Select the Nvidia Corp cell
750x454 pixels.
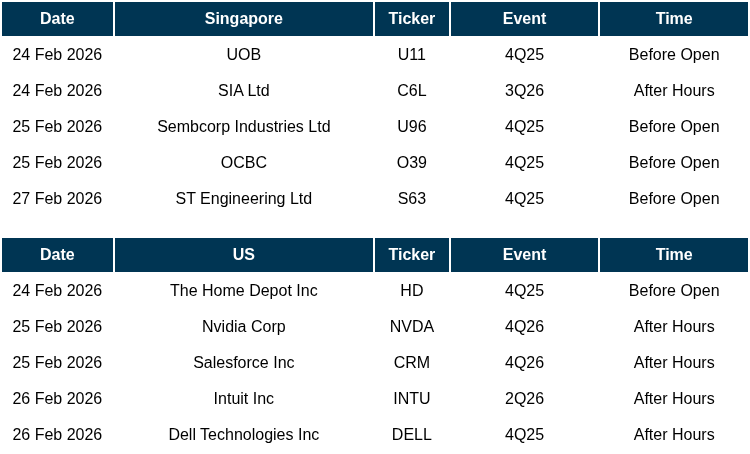[244, 327]
